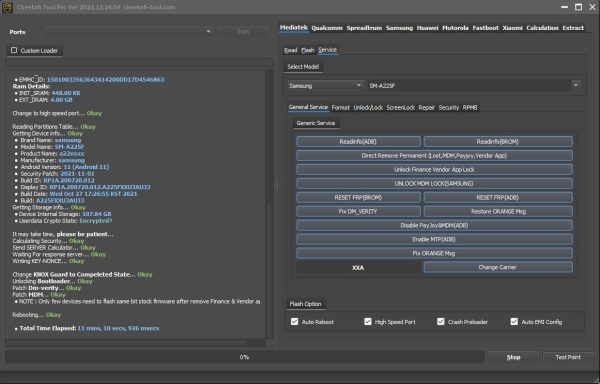Click the Total Time Elapsed log line
600x384 pixels.
tap(87, 328)
